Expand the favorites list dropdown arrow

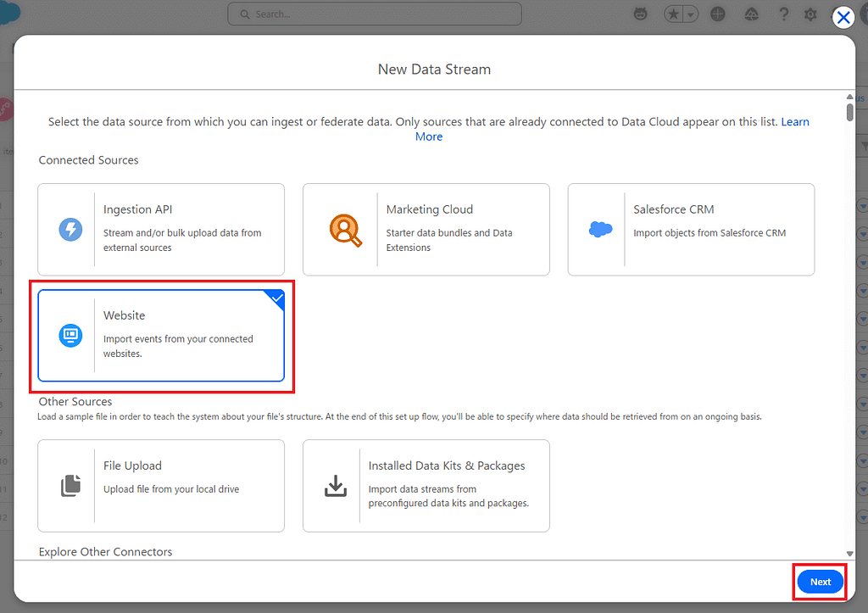[691, 14]
